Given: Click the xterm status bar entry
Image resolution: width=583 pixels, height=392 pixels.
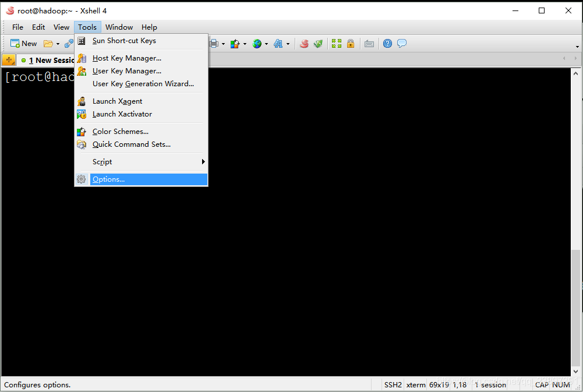Looking at the screenshot, I should [416, 385].
